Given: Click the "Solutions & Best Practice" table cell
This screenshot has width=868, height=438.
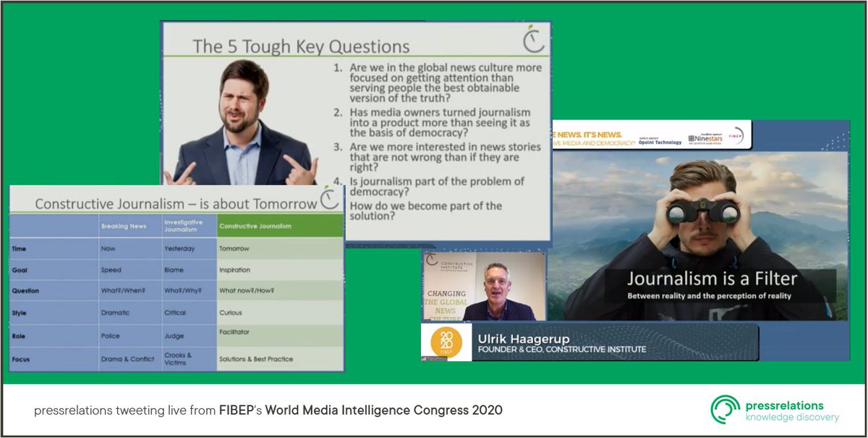Looking at the screenshot, I should (280, 359).
